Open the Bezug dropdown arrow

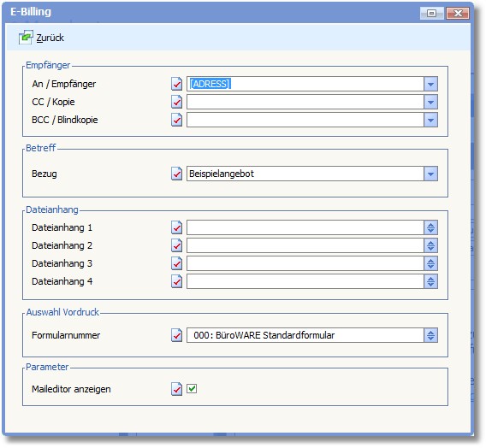click(x=430, y=174)
